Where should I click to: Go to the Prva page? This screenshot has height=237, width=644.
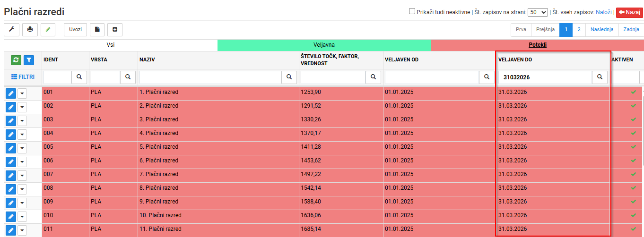point(521,29)
